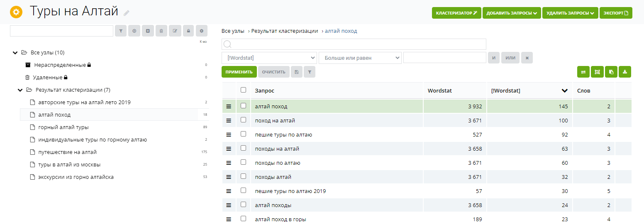Click the lock node icon in tree toolbar
This screenshot has height=222, width=644.
188,31
